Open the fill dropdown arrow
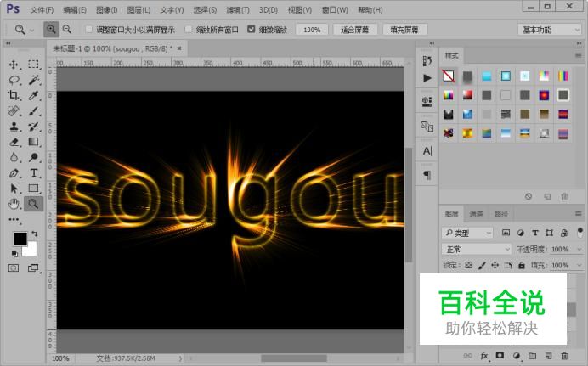 [579, 265]
